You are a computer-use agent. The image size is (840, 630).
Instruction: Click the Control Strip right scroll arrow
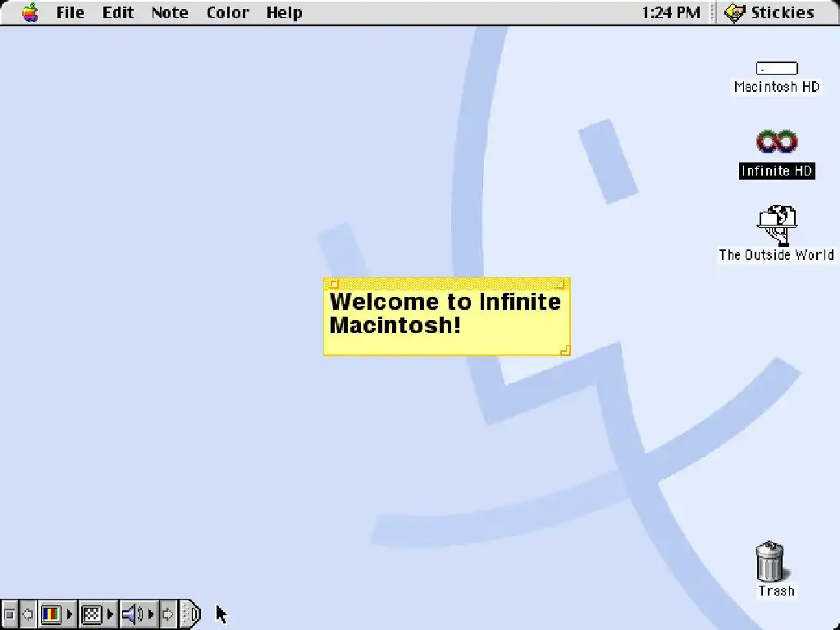point(167,614)
